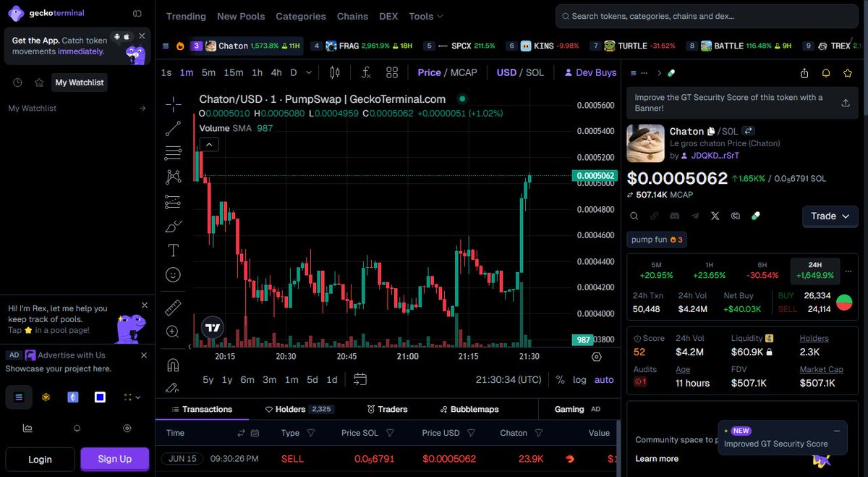Set a price alert with the bell

826,73
